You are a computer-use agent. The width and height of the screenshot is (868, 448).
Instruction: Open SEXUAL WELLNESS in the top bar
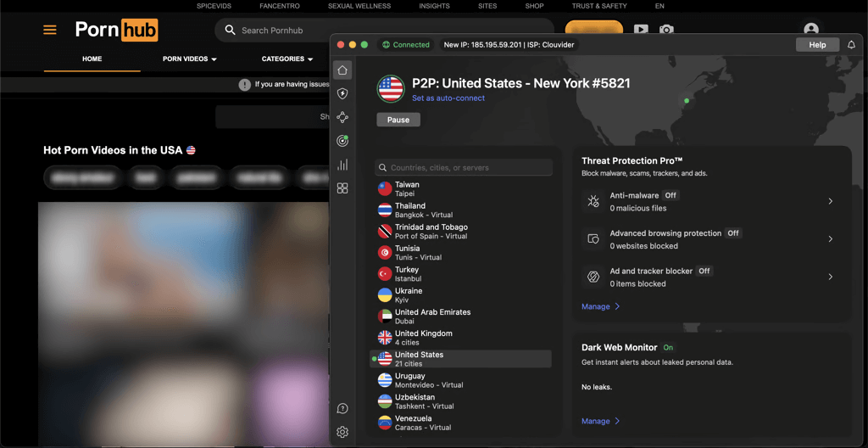click(x=359, y=6)
